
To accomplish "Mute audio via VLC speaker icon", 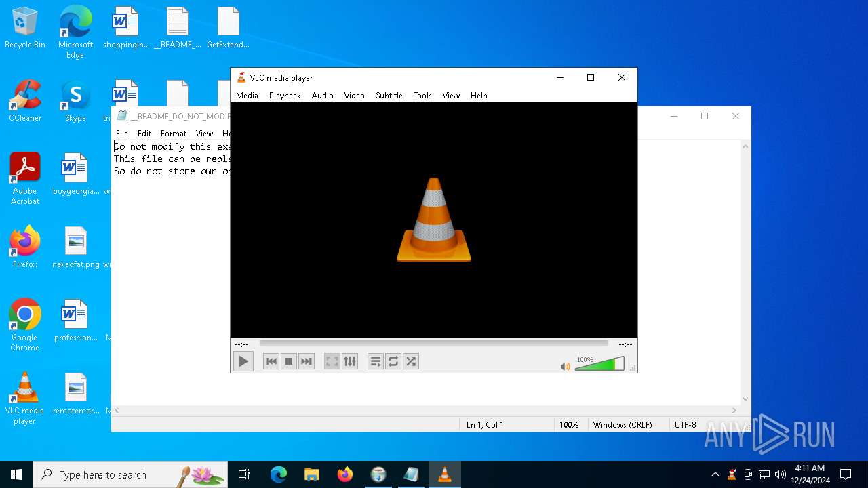I will [566, 366].
